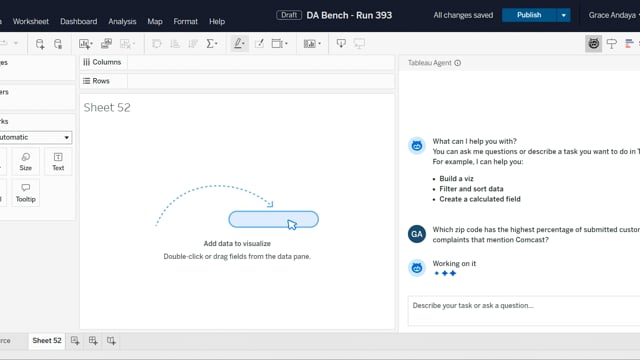
Task: Click the Working on it status message
Action: pos(454,263)
